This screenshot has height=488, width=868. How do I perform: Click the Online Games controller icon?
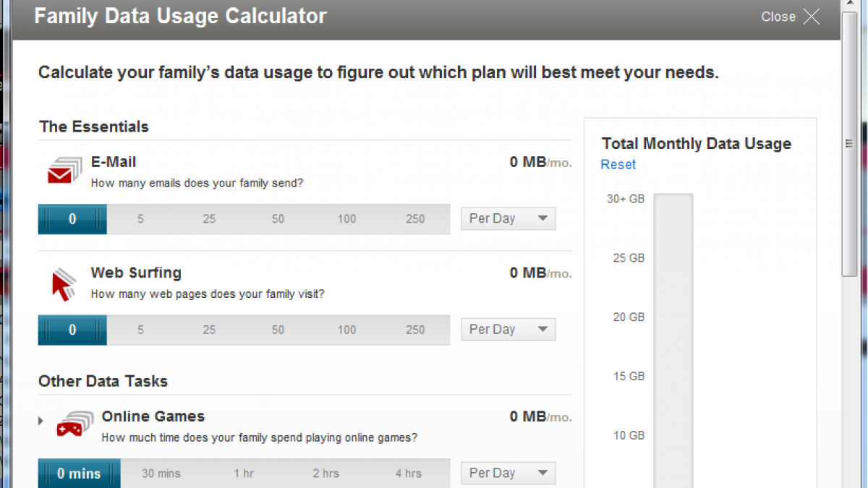tap(75, 424)
